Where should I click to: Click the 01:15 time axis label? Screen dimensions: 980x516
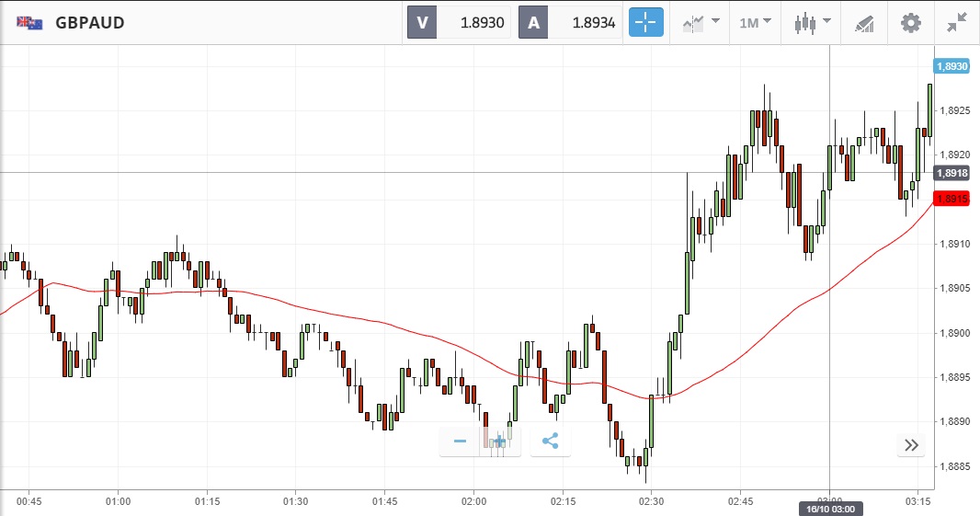208,501
